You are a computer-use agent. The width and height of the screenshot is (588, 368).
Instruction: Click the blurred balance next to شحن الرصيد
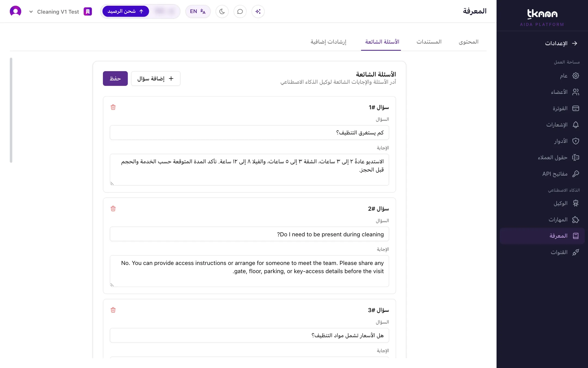coord(164,11)
